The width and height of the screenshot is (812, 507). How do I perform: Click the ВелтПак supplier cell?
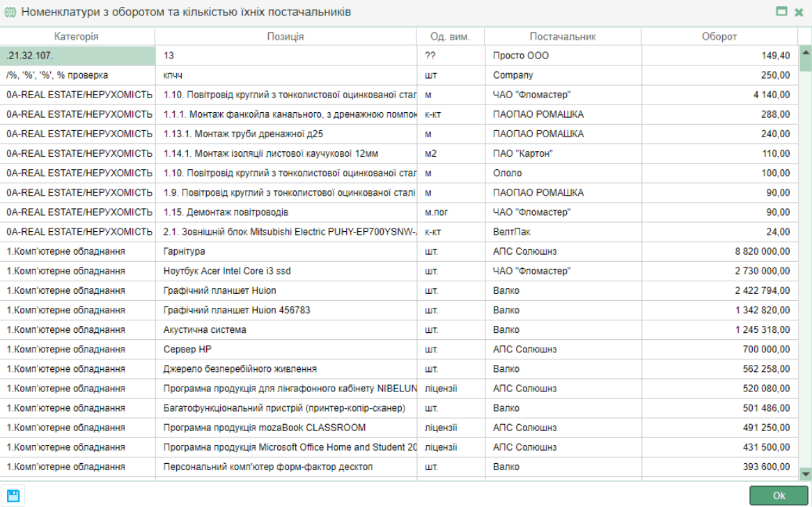tap(563, 232)
